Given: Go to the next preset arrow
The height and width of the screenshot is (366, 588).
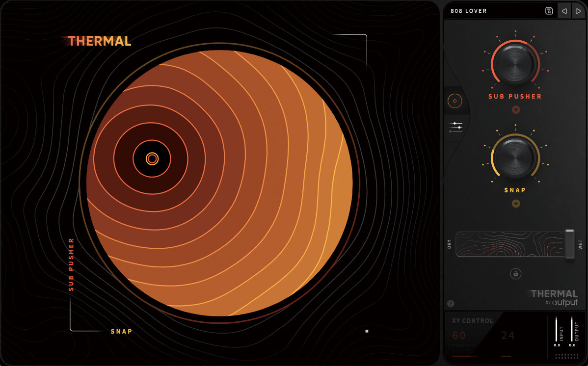Looking at the screenshot, I should click(x=578, y=11).
